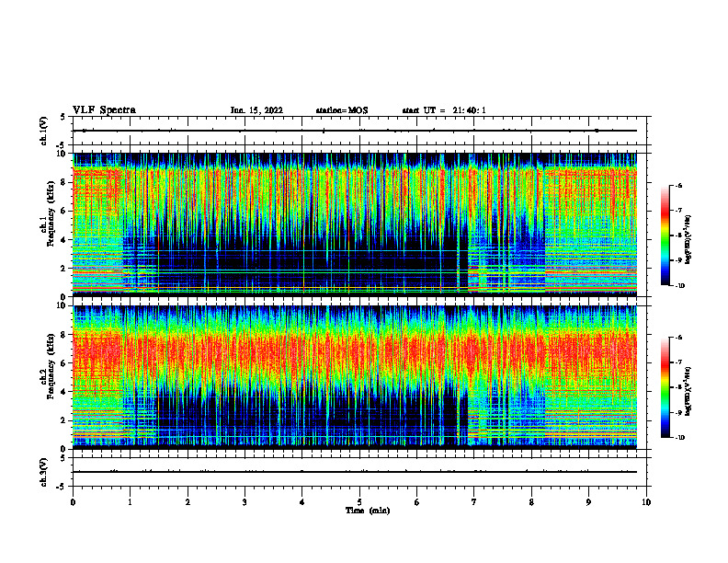Click the "-10" label on ch.2 colorbar
Image resolution: width=728 pixels, height=563 pixels.
coord(679,438)
